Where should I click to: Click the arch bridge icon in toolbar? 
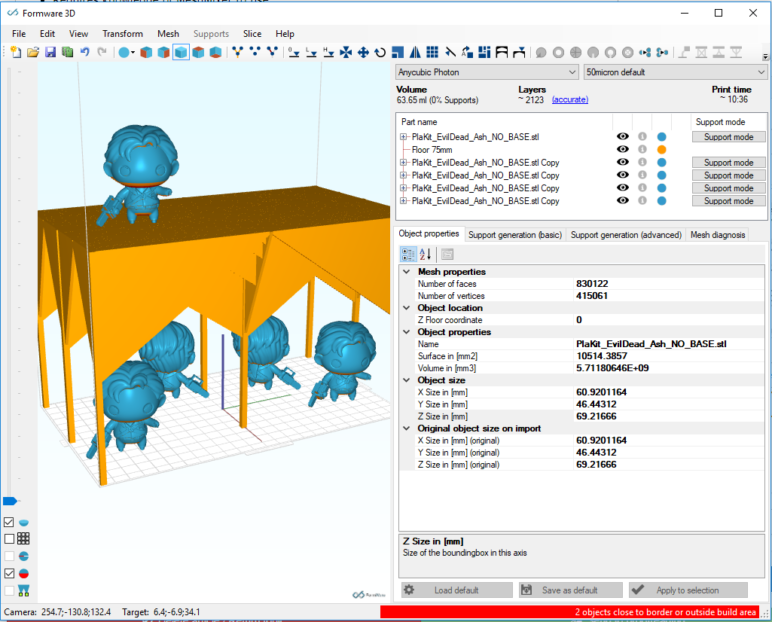[502, 52]
